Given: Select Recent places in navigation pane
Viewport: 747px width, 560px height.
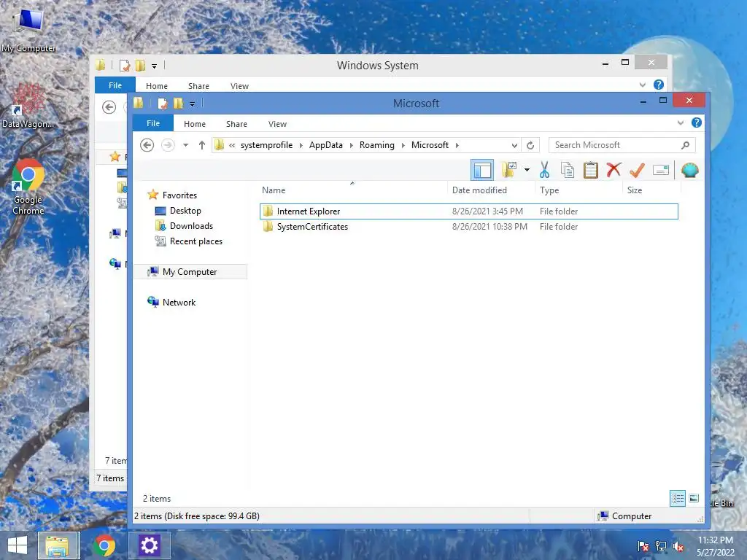Looking at the screenshot, I should pos(196,241).
